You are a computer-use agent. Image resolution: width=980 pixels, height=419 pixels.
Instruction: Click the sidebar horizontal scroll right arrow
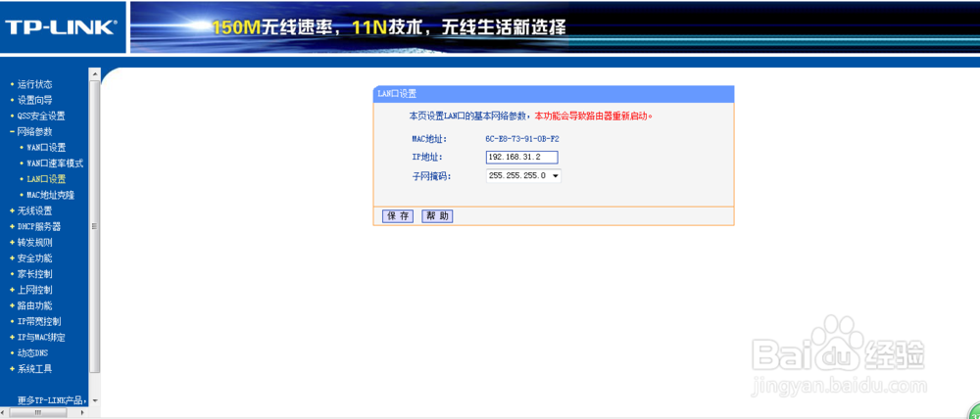point(83,413)
